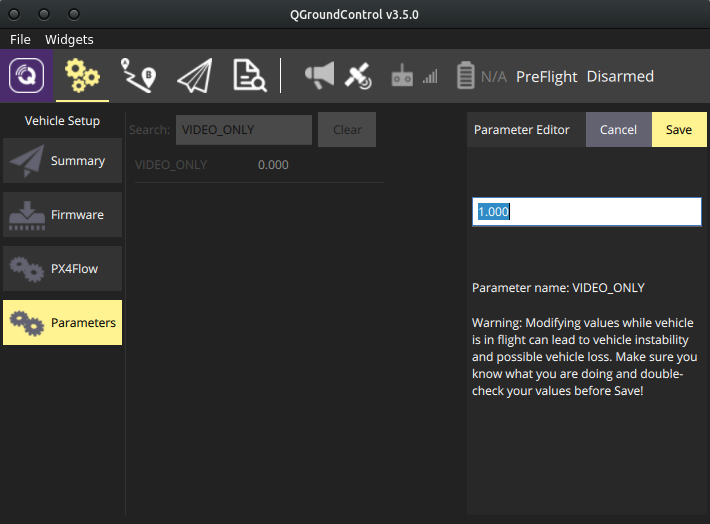Viewport: 710px width, 524px height.
Task: Click the Vehicle Setup heading
Action: pyautogui.click(x=62, y=121)
